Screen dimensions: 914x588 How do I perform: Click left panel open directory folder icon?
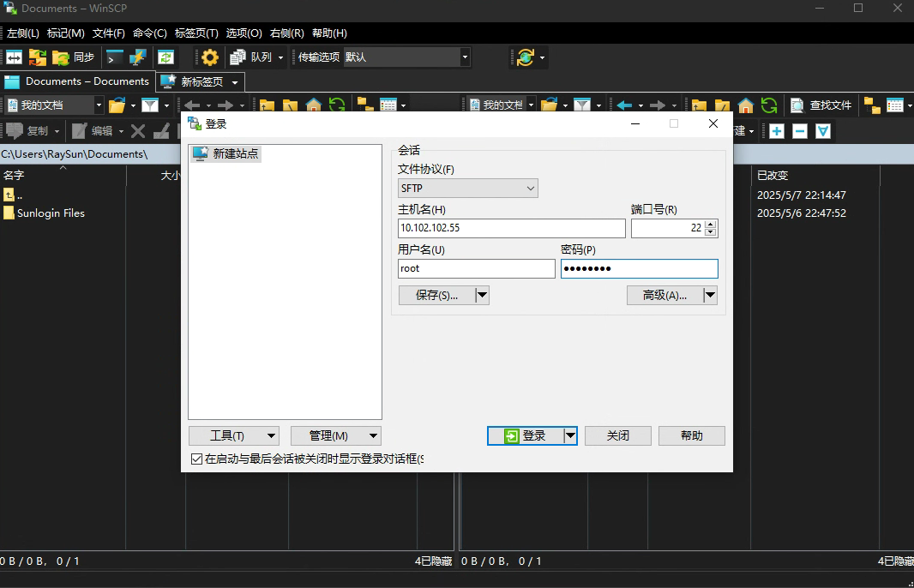click(x=117, y=105)
